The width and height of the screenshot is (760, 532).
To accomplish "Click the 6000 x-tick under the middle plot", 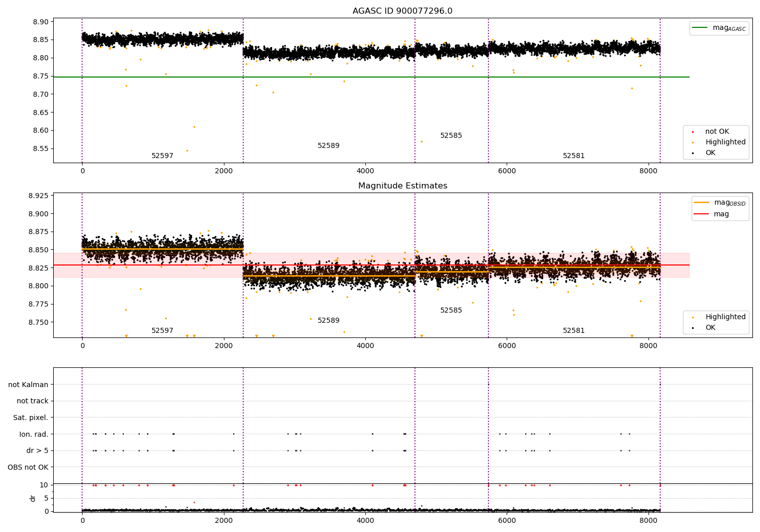I will pyautogui.click(x=507, y=346).
